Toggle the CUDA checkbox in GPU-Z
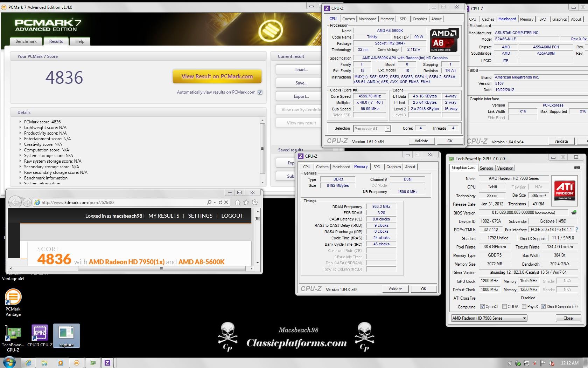The image size is (588, 368). [504, 307]
